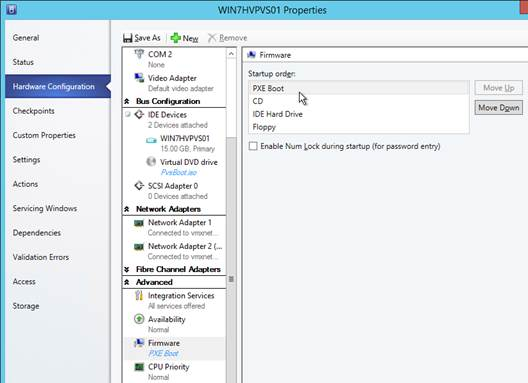The height and width of the screenshot is (383, 528).
Task: Open the Hardware Configuration tab
Action: pos(58,87)
